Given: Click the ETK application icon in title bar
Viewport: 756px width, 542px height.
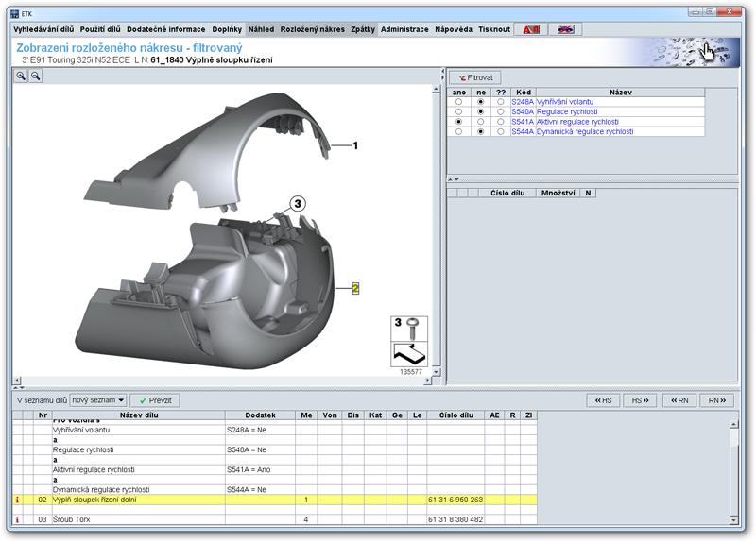Looking at the screenshot, I should 15,14.
